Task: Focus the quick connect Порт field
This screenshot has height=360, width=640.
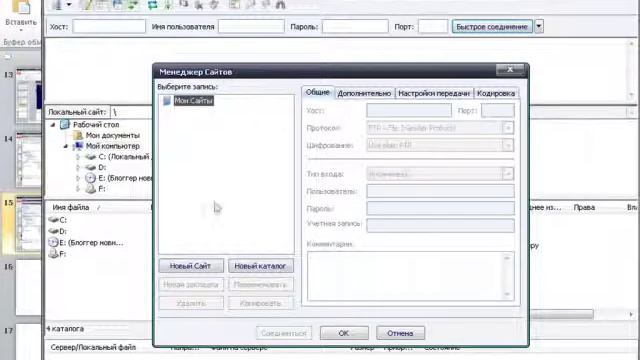Action: 433,27
